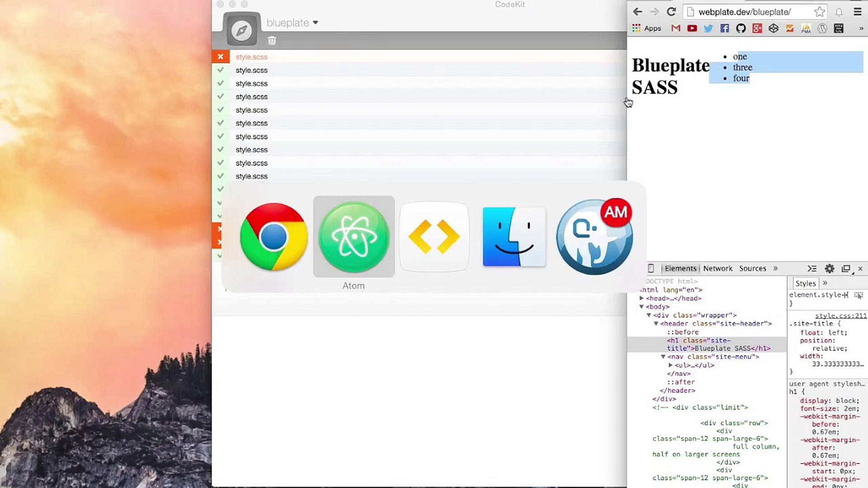Click the trash icon in CodeKit
This screenshot has height=488, width=868.
(272, 41)
